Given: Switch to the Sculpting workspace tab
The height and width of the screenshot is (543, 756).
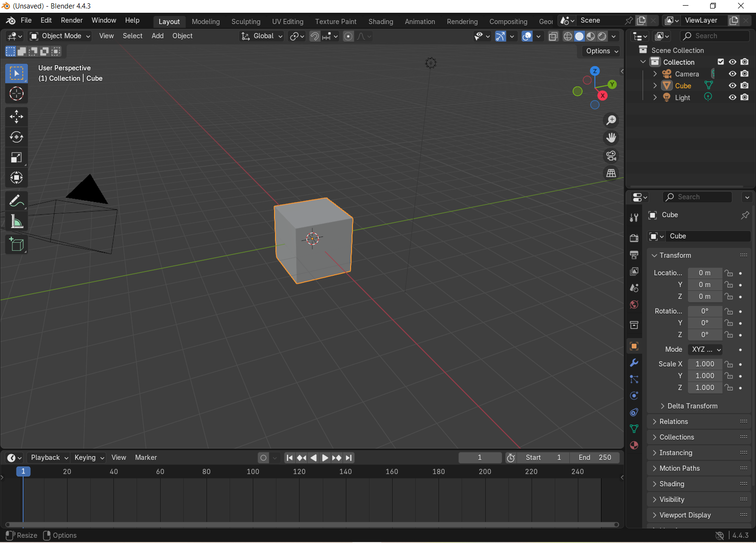Looking at the screenshot, I should [246, 22].
